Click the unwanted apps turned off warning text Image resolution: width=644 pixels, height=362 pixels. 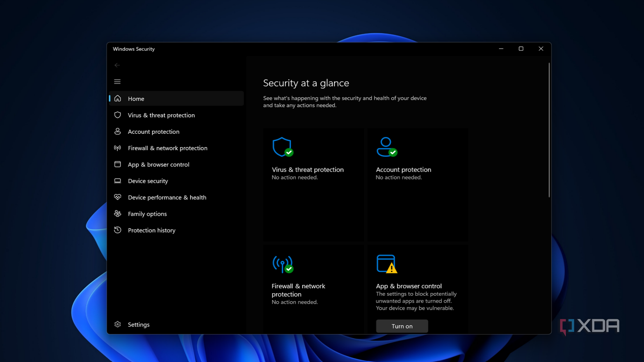[416, 301]
